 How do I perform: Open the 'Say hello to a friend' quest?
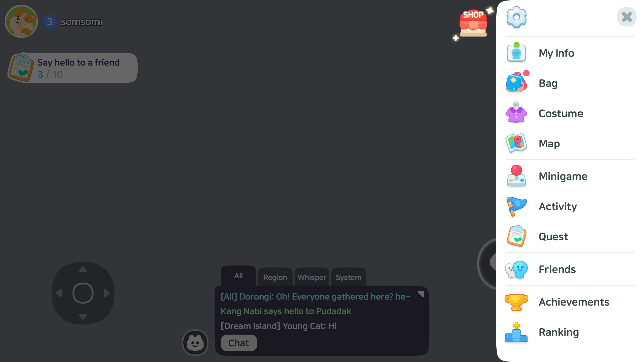(x=73, y=68)
